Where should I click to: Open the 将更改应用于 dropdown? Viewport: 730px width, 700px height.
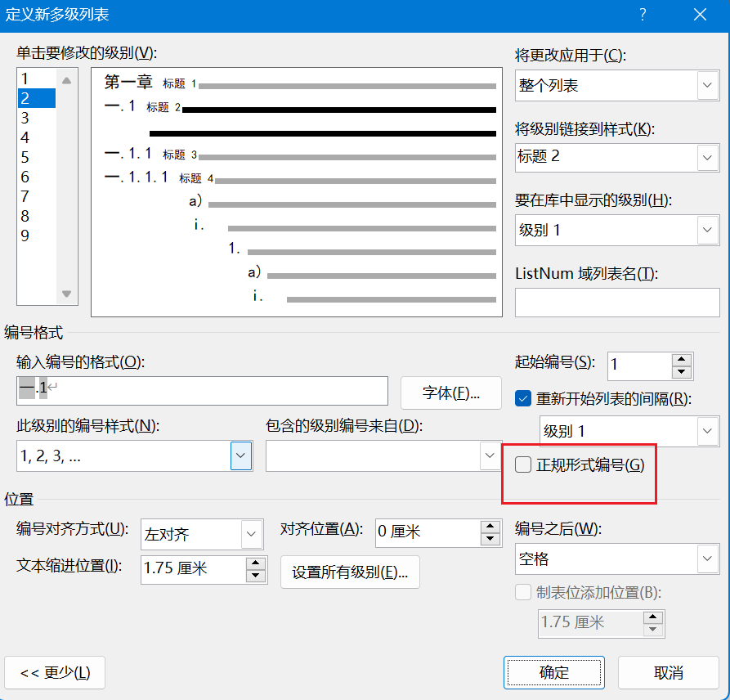(x=707, y=85)
